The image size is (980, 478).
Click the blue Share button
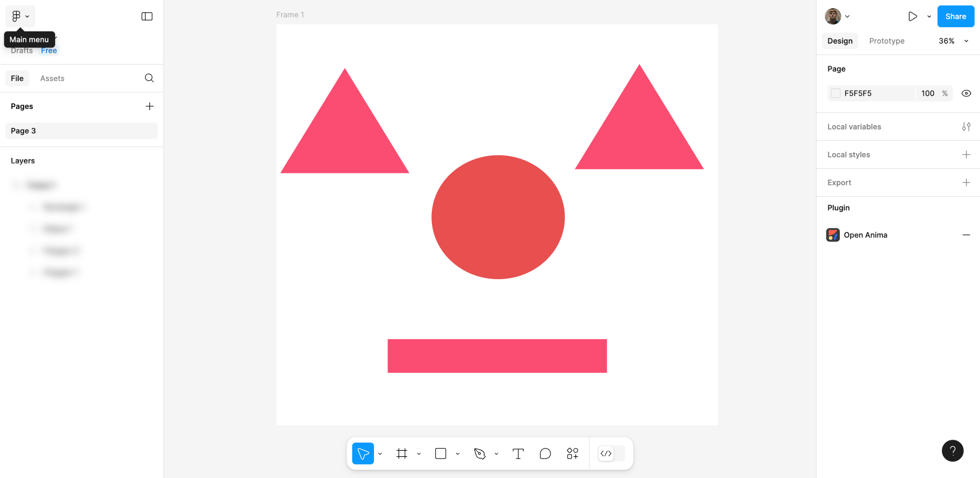point(955,16)
